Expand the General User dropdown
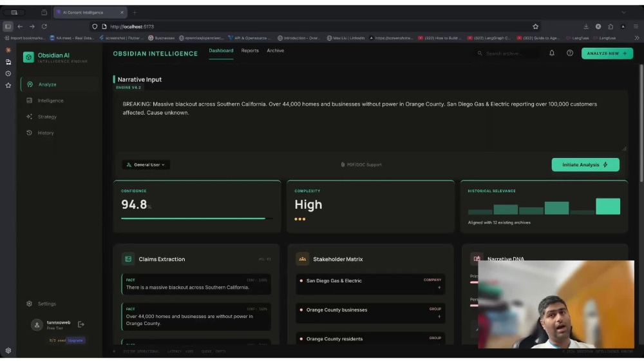 146,165
